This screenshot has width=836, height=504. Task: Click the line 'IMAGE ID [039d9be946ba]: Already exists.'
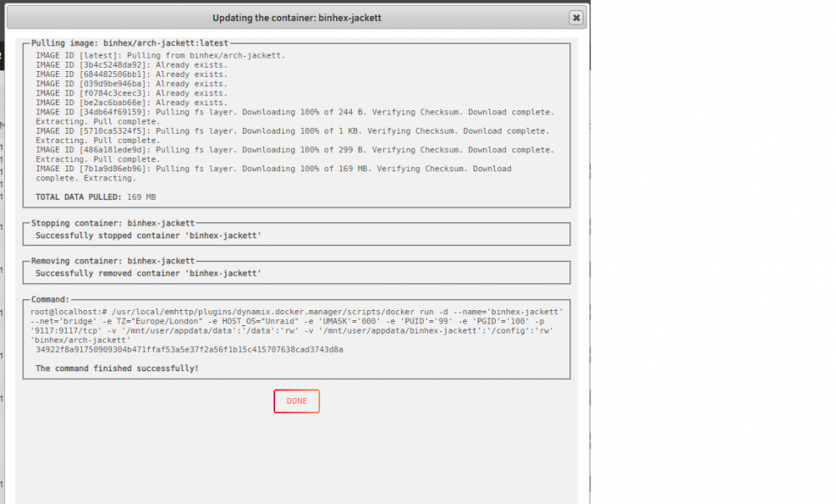click(x=132, y=84)
